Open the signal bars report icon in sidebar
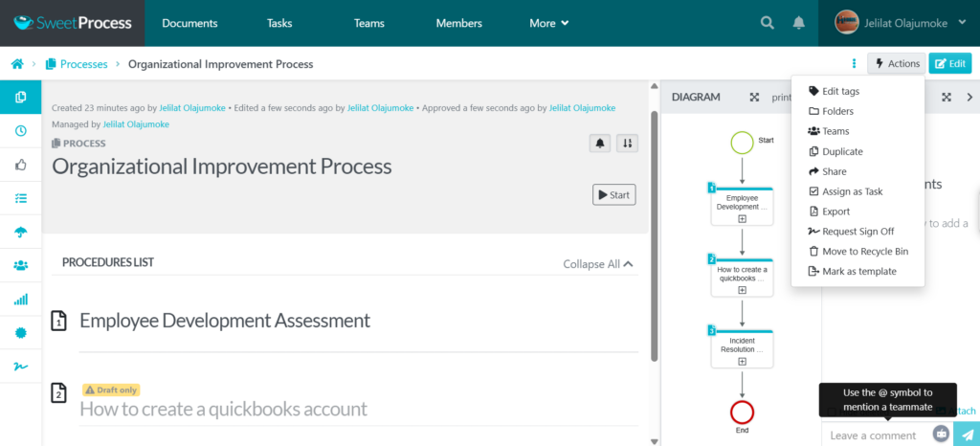Screen dimensions: 980x446 21,300
